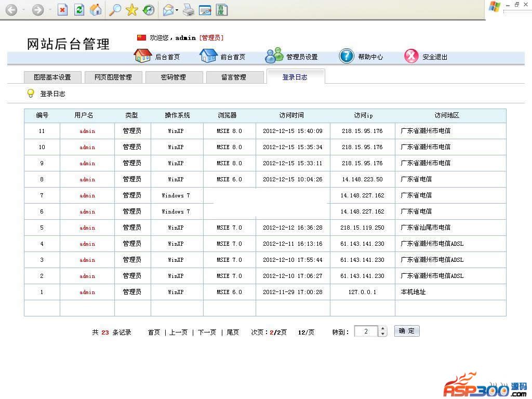Print the page with printer icon
Image resolution: width=532 pixels, height=399 pixels.
(x=189, y=10)
